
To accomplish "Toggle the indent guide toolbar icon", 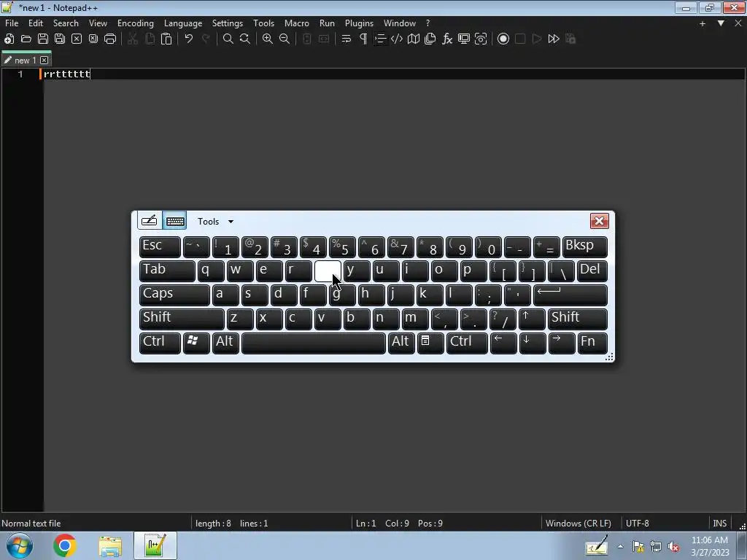I will click(380, 39).
